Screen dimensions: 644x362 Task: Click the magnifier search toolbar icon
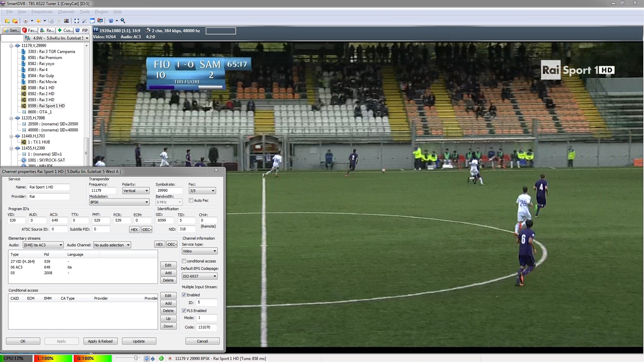point(123,21)
